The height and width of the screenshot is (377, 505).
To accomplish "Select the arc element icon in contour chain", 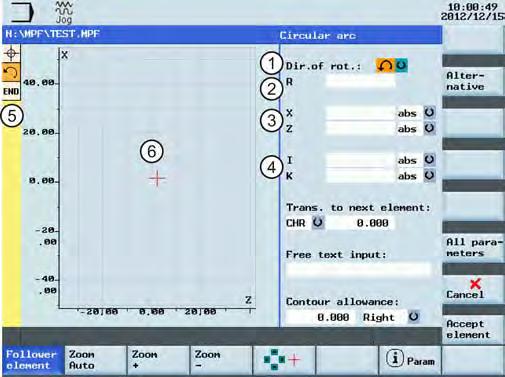I will pos(11,72).
